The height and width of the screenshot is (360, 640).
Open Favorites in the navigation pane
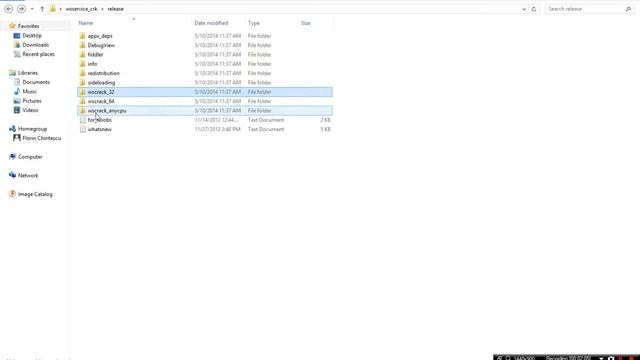pyautogui.click(x=29, y=26)
